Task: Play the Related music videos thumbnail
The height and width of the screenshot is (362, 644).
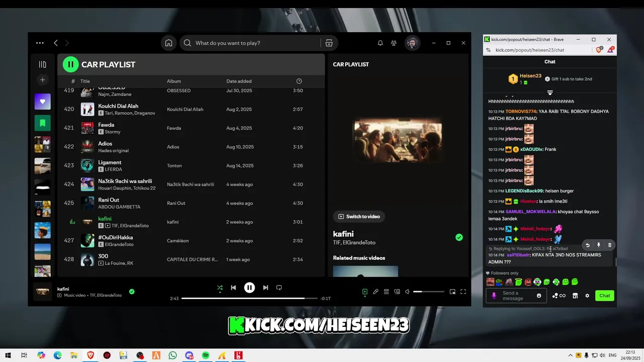Action: 365,271
